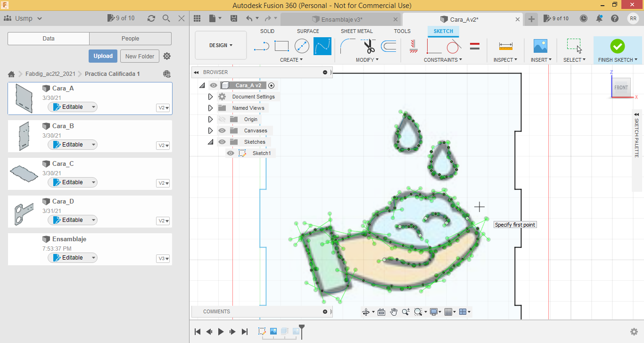The width and height of the screenshot is (644, 343).
Task: Click the window Select tool icon
Action: coord(574,46)
